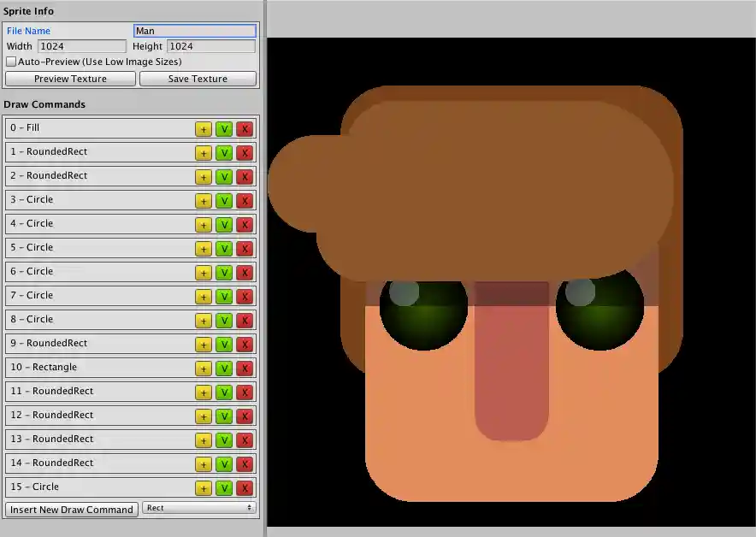The image size is (756, 537).
Task: Open the Rect draw command type dropdown
Action: pos(198,508)
